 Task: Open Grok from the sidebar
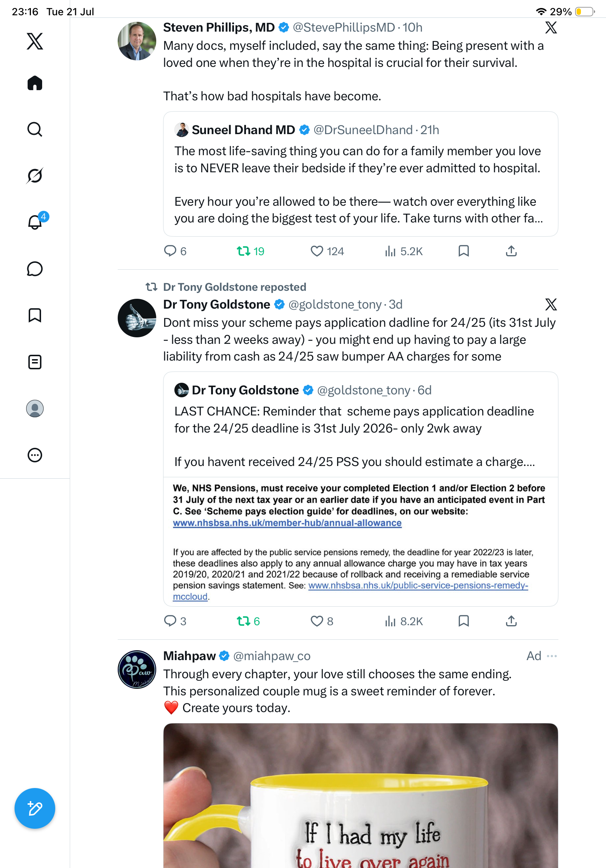(x=35, y=176)
